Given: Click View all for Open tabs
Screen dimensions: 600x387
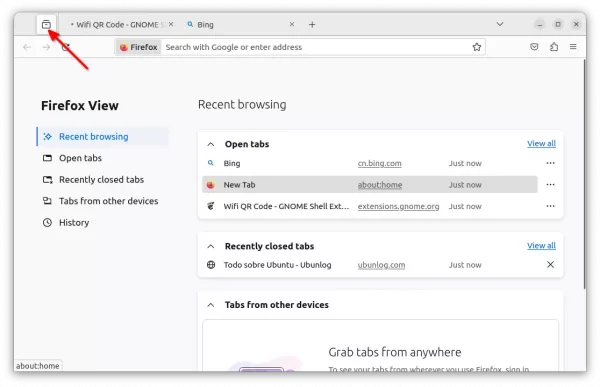Looking at the screenshot, I should click(541, 144).
